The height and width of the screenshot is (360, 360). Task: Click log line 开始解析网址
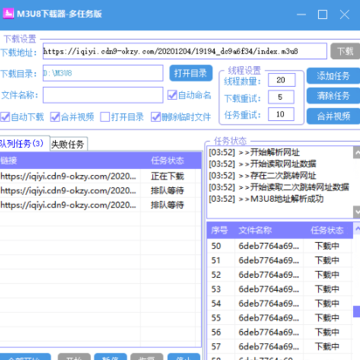(254, 153)
